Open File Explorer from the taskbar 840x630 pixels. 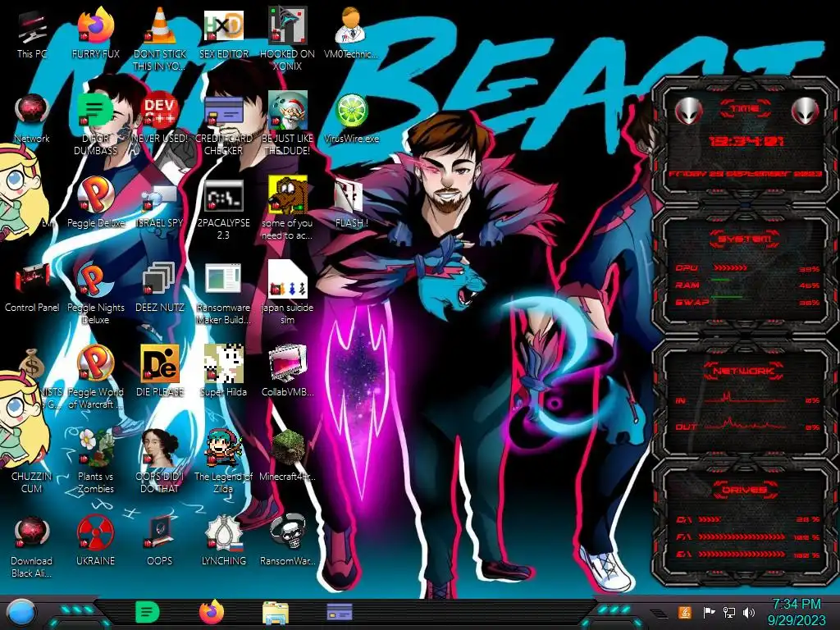pos(276,614)
